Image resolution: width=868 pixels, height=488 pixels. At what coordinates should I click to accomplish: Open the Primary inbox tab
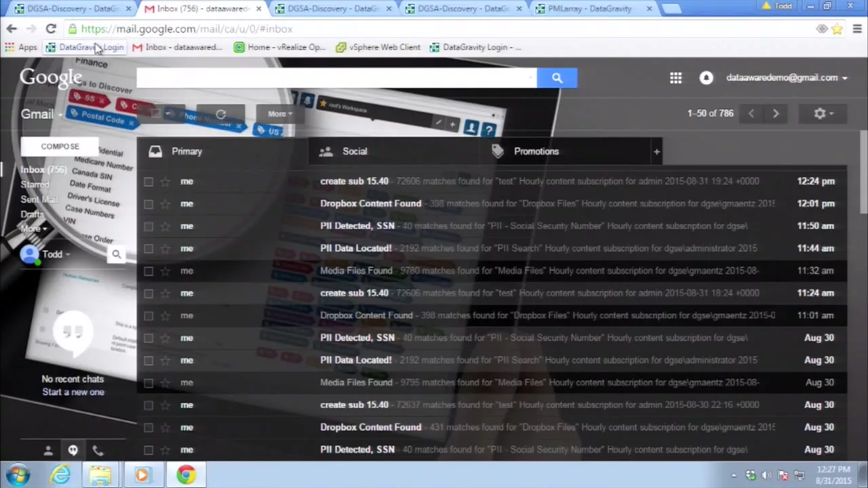[222, 151]
